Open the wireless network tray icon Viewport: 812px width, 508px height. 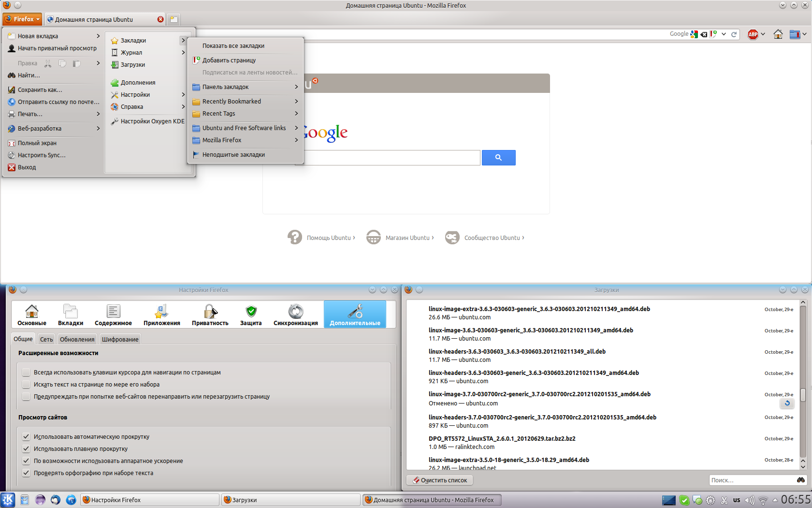pos(763,500)
